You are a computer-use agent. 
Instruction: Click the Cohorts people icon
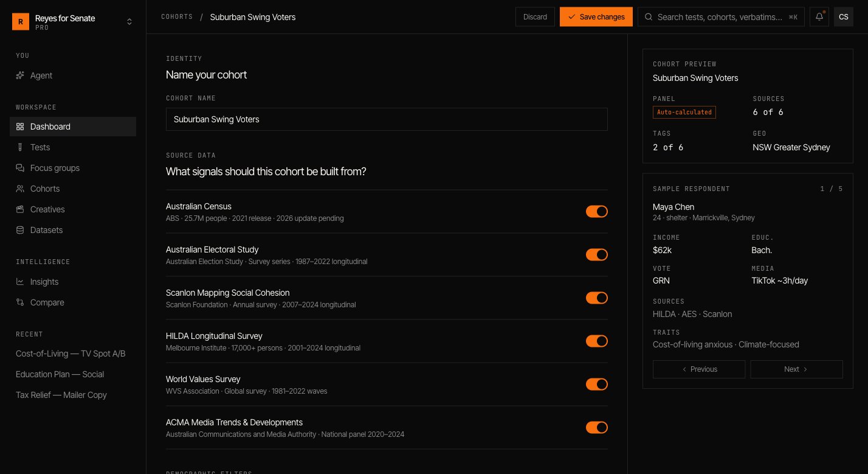(20, 189)
